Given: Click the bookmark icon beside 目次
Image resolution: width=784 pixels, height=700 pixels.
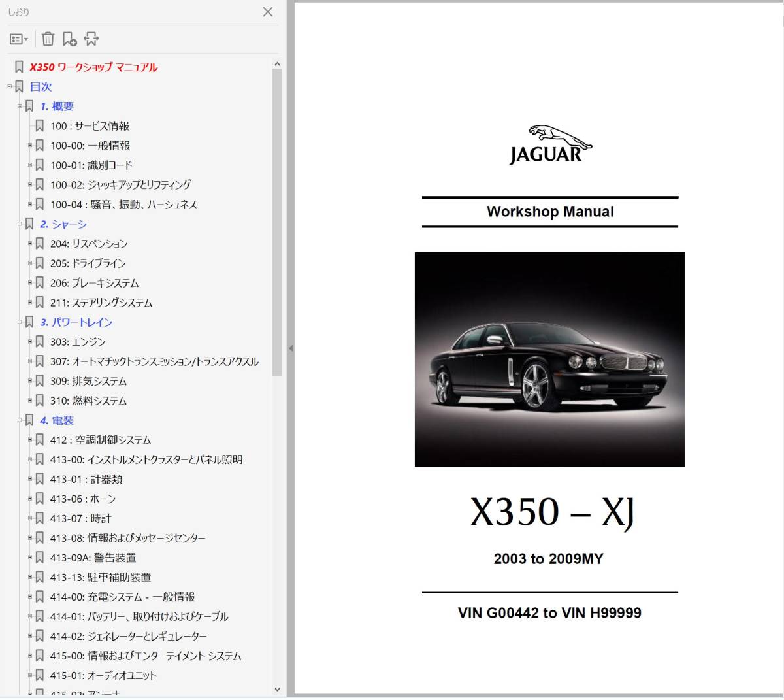Looking at the screenshot, I should coord(19,86).
